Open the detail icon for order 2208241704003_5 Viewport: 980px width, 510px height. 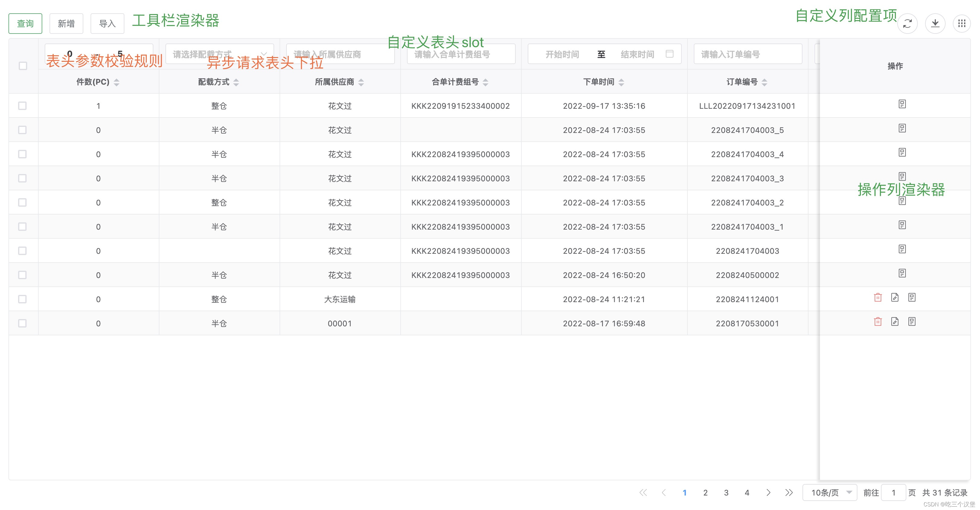[902, 128]
